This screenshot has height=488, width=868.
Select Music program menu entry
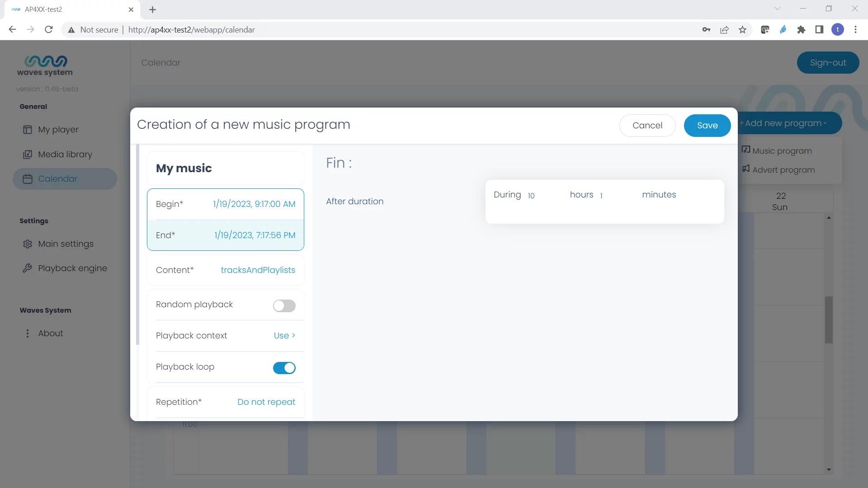point(782,151)
